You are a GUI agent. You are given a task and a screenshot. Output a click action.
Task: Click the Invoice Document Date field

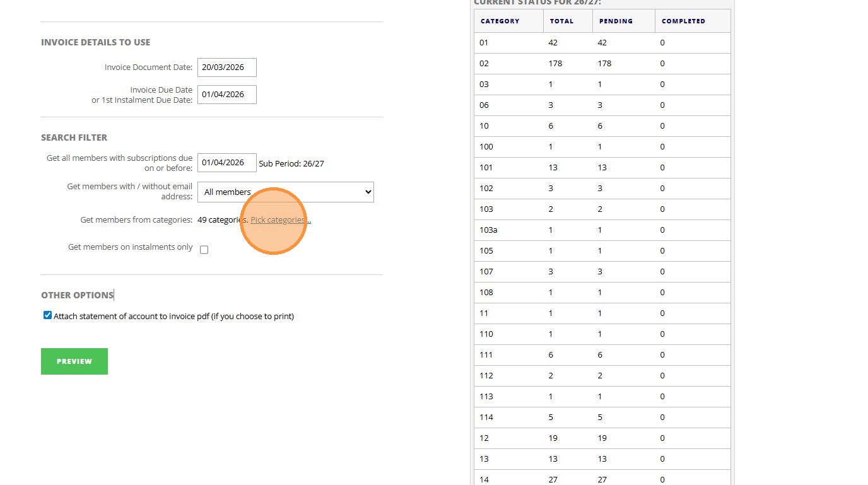point(226,67)
